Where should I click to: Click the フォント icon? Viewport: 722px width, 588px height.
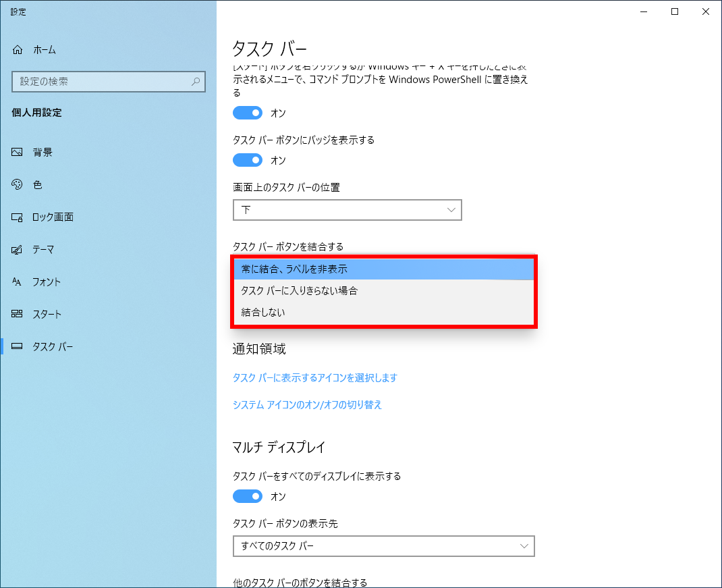coord(17,282)
